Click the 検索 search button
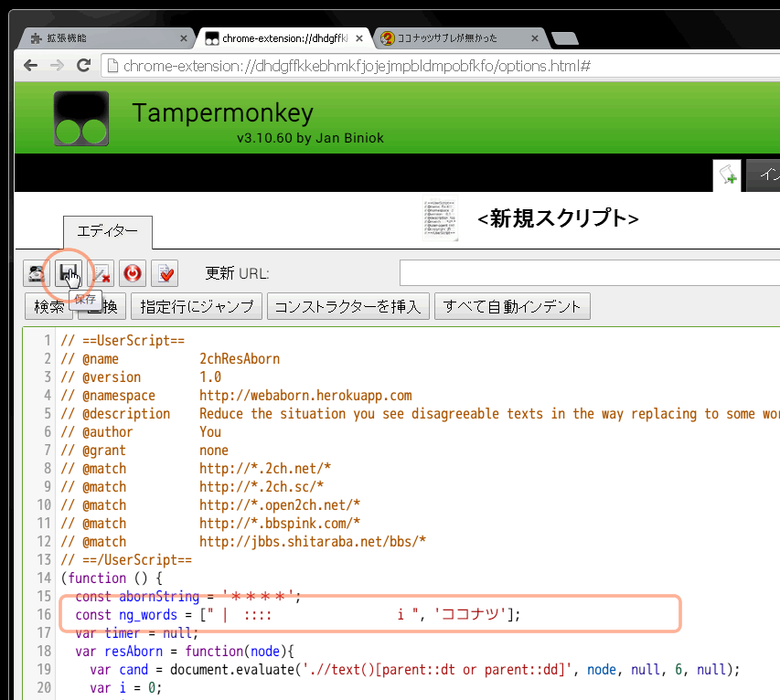Viewport: 780px width, 700px height. 48,306
